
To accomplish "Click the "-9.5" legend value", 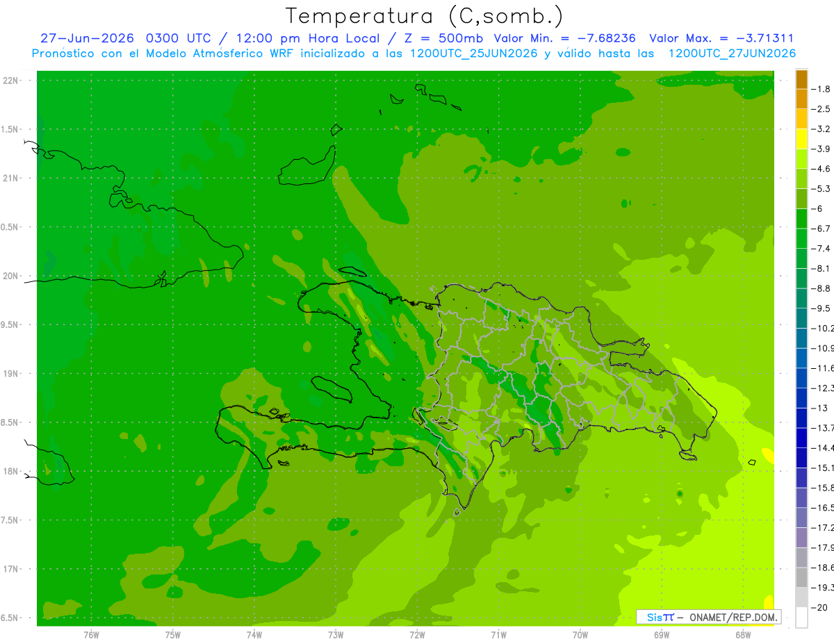I will point(821,308).
